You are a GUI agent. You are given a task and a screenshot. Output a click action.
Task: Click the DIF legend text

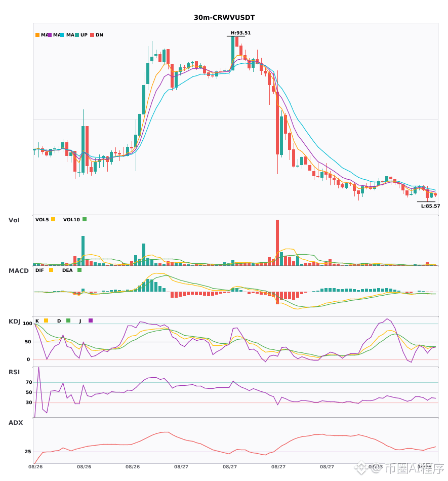[39, 270]
